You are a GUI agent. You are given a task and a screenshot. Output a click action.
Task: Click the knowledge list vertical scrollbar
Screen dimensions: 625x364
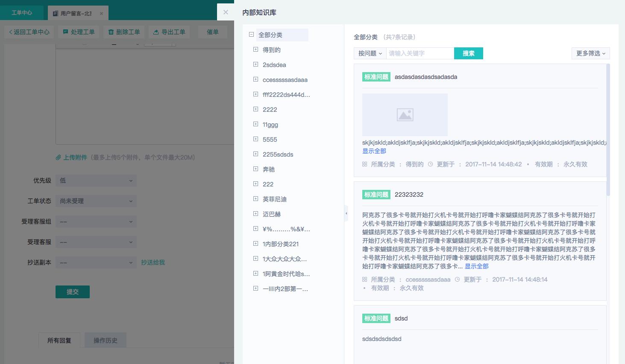coord(608,130)
